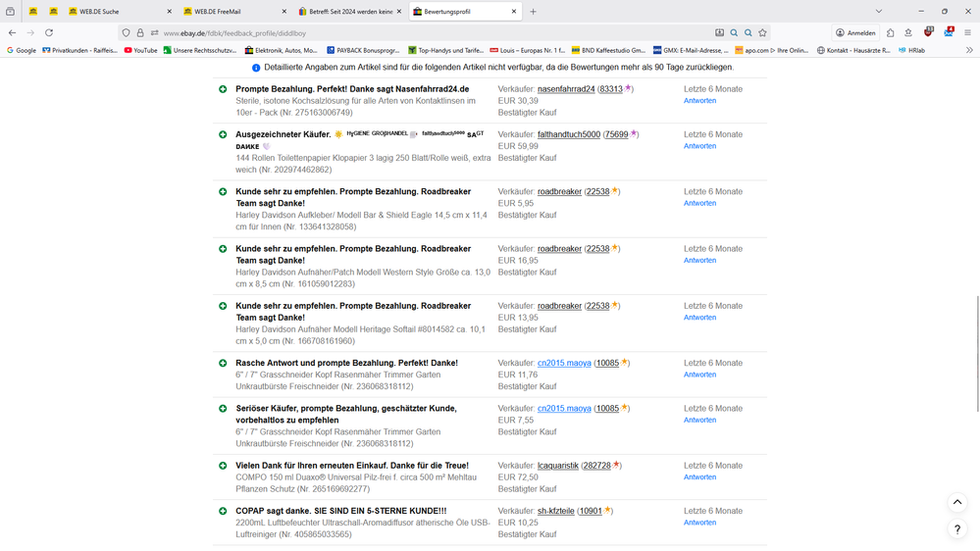This screenshot has height=551, width=980.
Task: Open the Google bookmark
Action: pyautogui.click(x=22, y=50)
